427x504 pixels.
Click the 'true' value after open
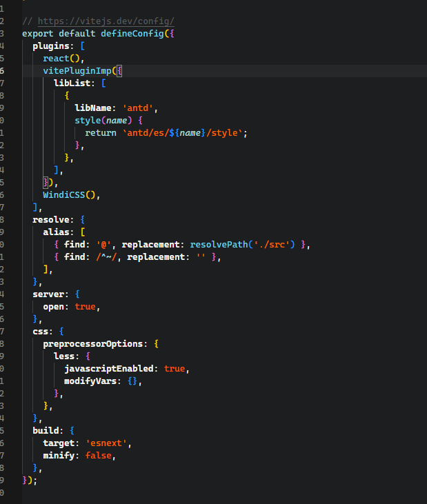tap(86, 307)
